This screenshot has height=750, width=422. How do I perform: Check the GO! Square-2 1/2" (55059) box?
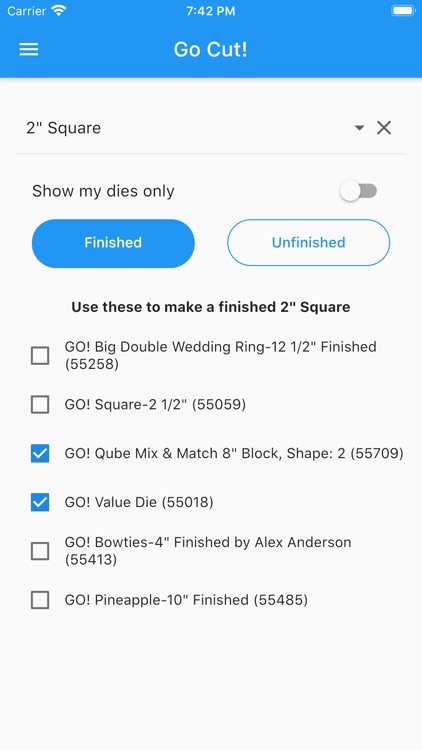tap(40, 405)
